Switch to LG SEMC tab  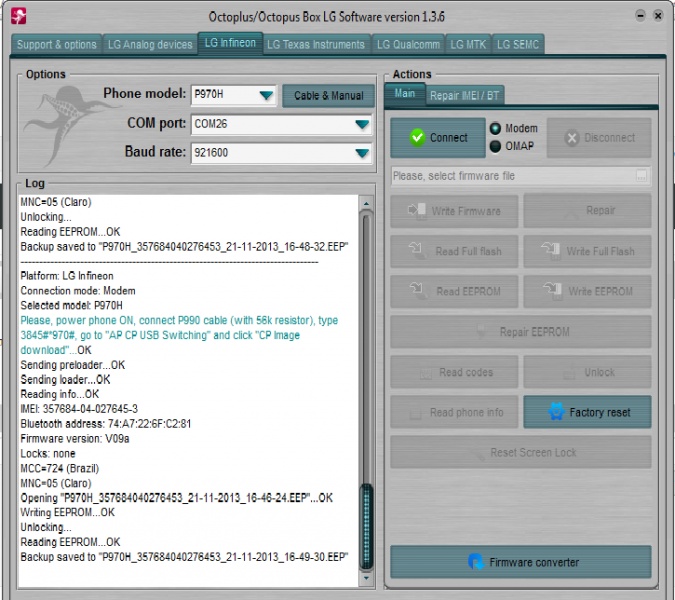coord(518,44)
